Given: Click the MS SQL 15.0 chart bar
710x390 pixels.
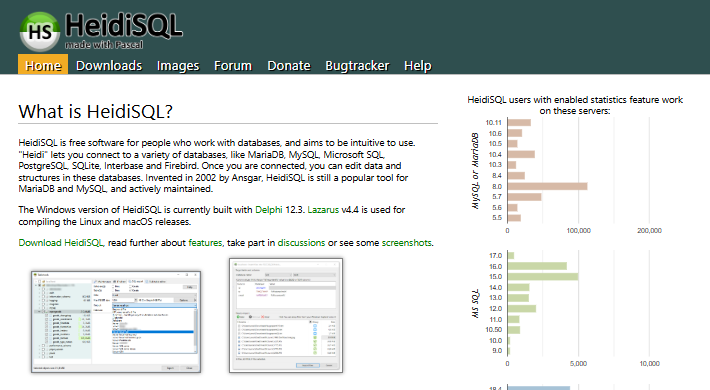Looking at the screenshot, I should 543,276.
